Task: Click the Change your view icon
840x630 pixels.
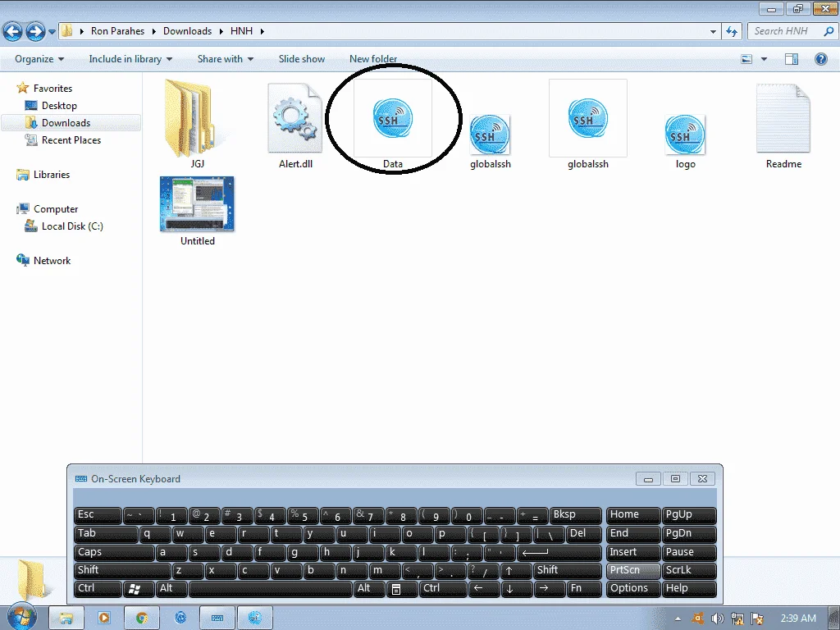Action: pyautogui.click(x=746, y=59)
